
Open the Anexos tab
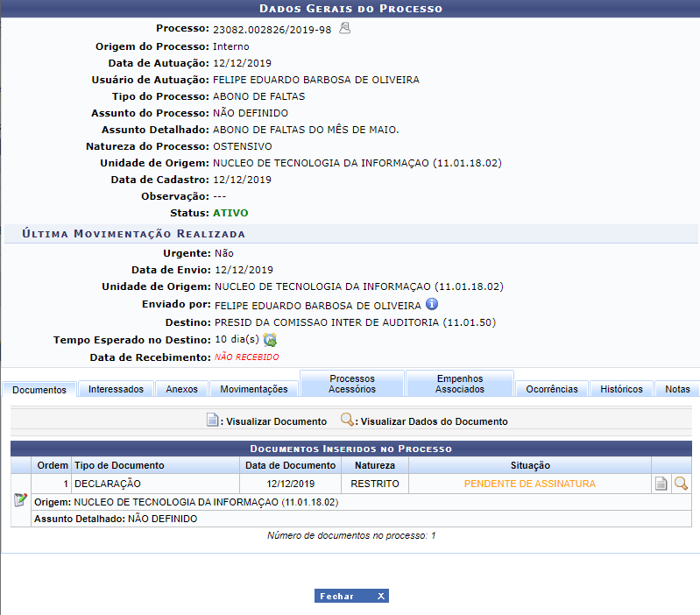181,389
